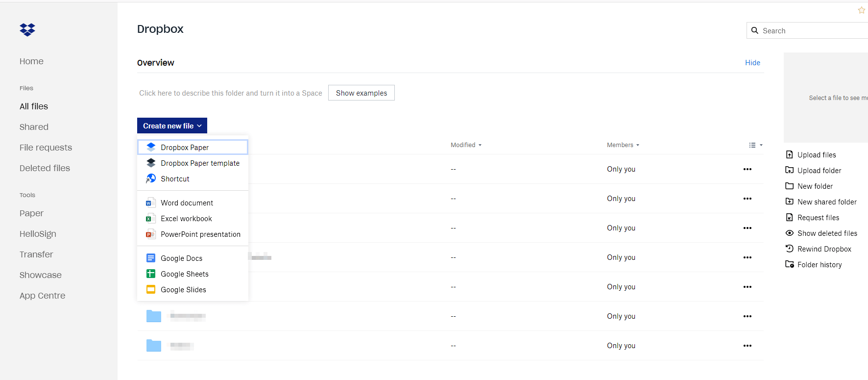The height and width of the screenshot is (380, 868).
Task: Click the Google Slides icon
Action: pos(151,289)
